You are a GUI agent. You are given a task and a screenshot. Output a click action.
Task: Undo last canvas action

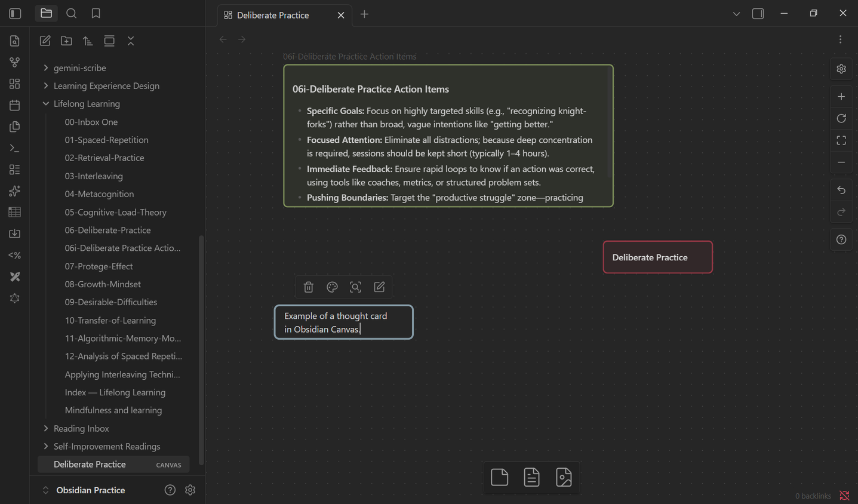[841, 190]
